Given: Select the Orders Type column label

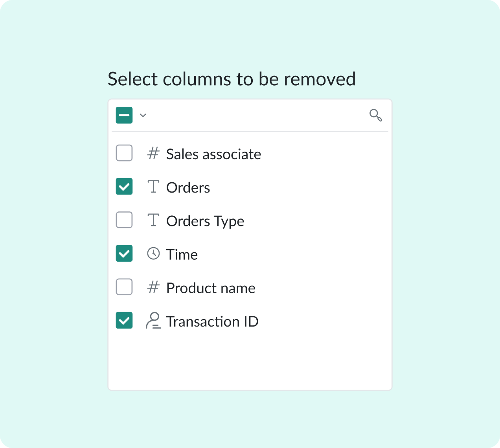Looking at the screenshot, I should click(205, 221).
